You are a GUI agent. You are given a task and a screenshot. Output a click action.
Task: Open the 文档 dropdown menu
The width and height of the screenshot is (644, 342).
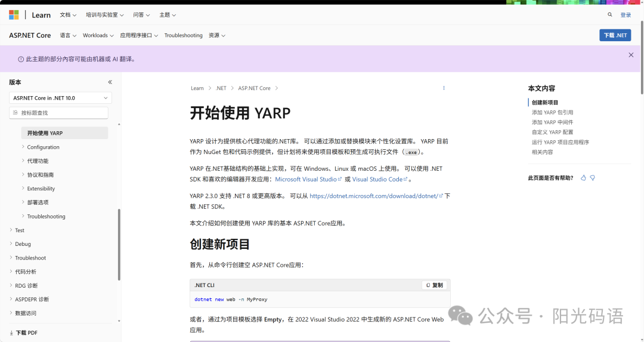coord(68,15)
